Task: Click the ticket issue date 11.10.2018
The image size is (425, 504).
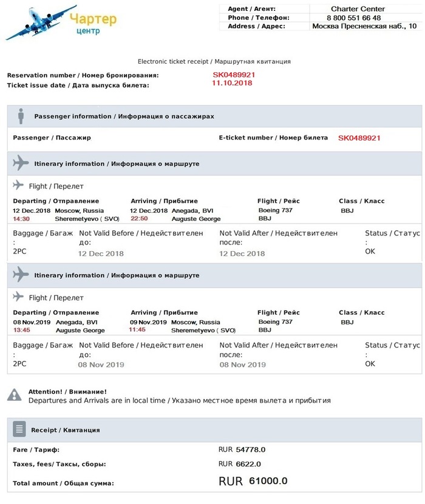Action: (x=232, y=84)
